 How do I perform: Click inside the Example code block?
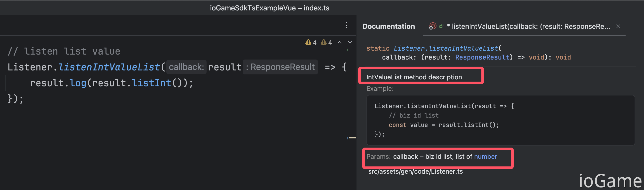[x=500, y=120]
